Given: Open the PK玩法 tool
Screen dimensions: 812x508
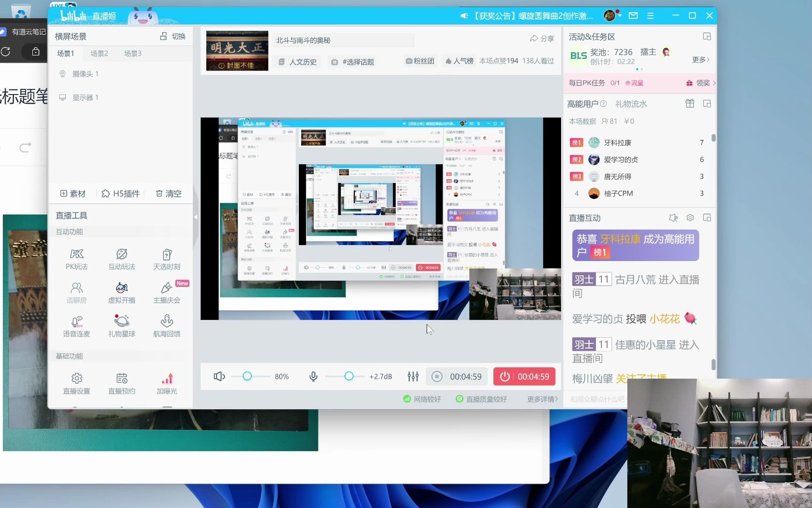Looking at the screenshot, I should pos(77,259).
